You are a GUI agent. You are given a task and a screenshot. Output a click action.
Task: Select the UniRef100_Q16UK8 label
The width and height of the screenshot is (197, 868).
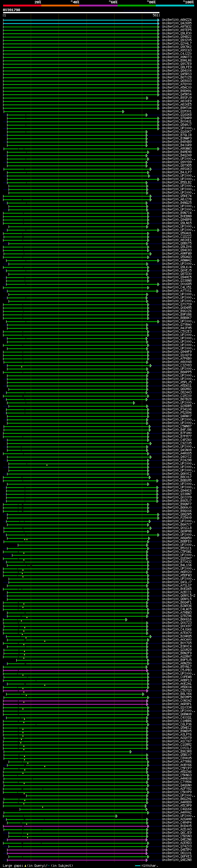coord(177,115)
